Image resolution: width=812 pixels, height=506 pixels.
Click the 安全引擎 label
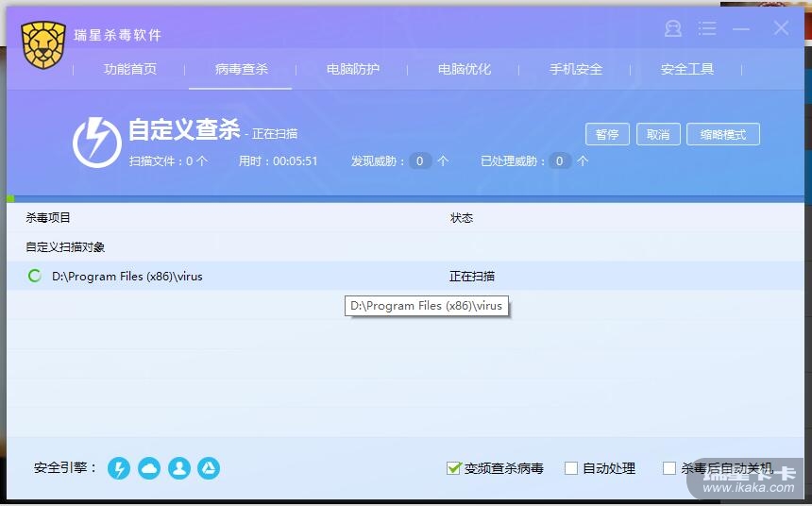pos(65,468)
